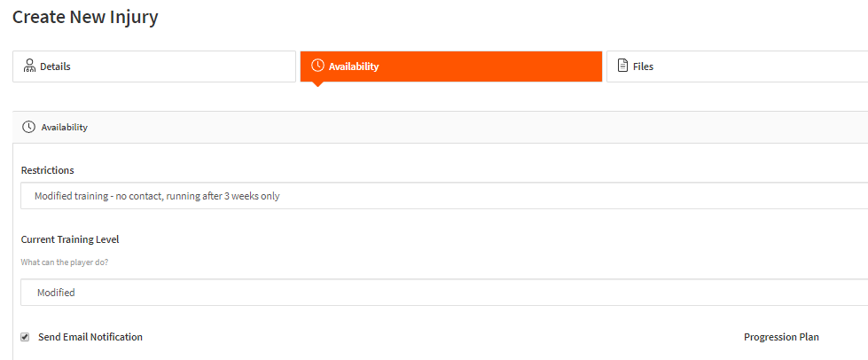The image size is (868, 360).
Task: Click the document icon on Files tab
Action: [622, 66]
